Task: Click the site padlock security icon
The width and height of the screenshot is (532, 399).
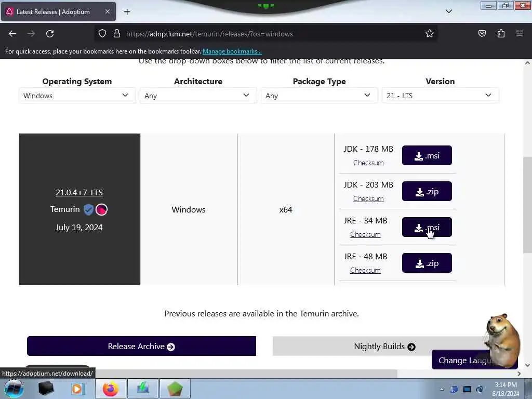Action: pyautogui.click(x=117, y=34)
